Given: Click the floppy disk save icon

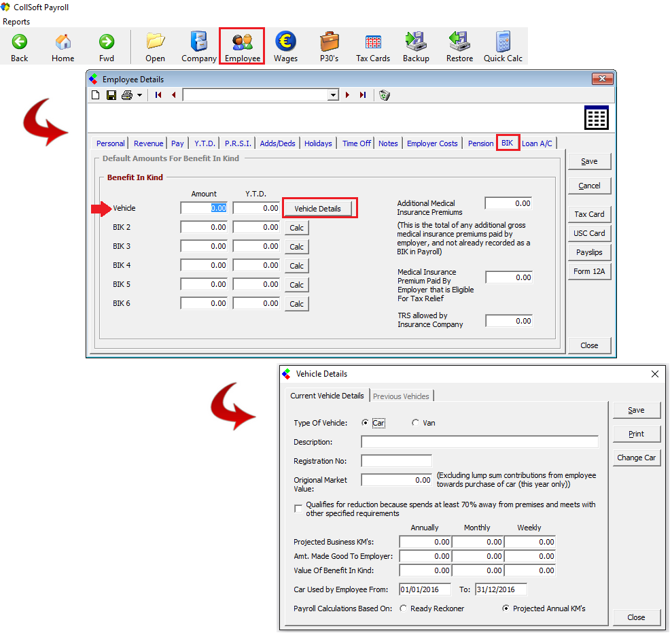Looking at the screenshot, I should point(111,95).
